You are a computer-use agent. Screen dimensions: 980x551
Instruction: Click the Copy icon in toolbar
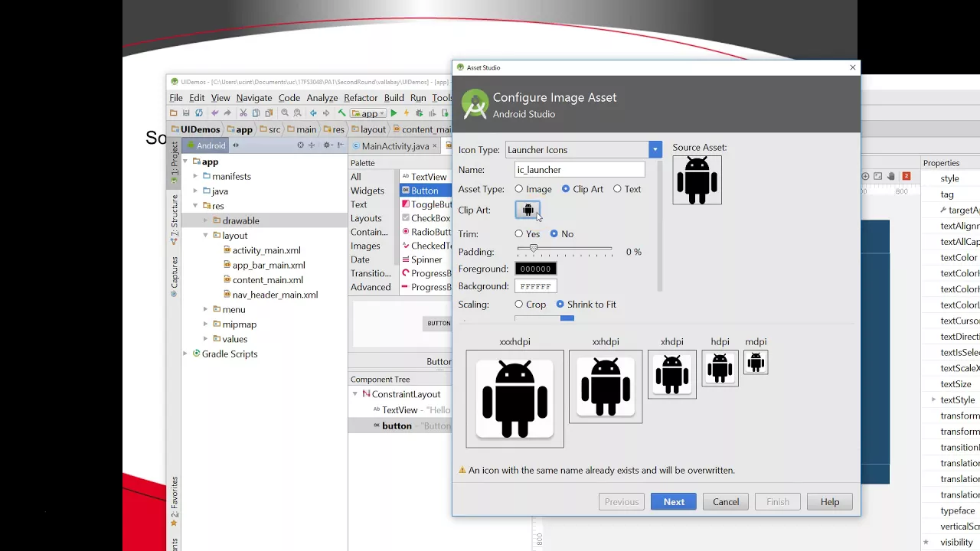(256, 113)
